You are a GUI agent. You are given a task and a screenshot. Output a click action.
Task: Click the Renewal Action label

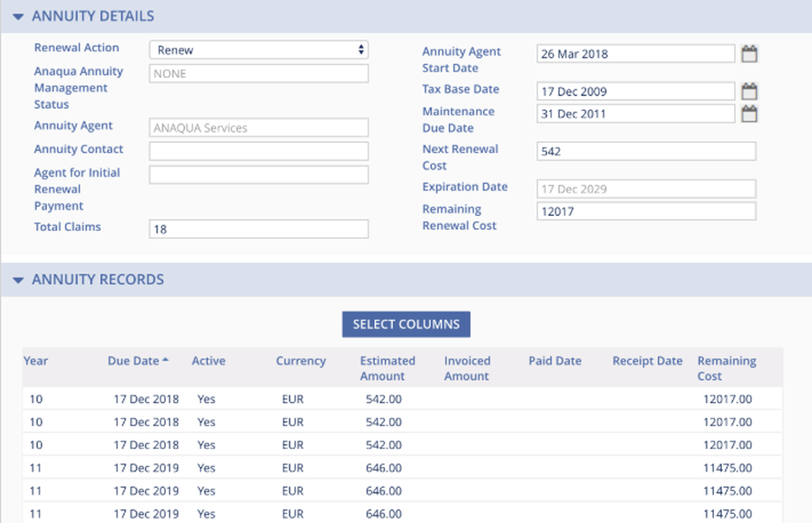pyautogui.click(x=76, y=48)
